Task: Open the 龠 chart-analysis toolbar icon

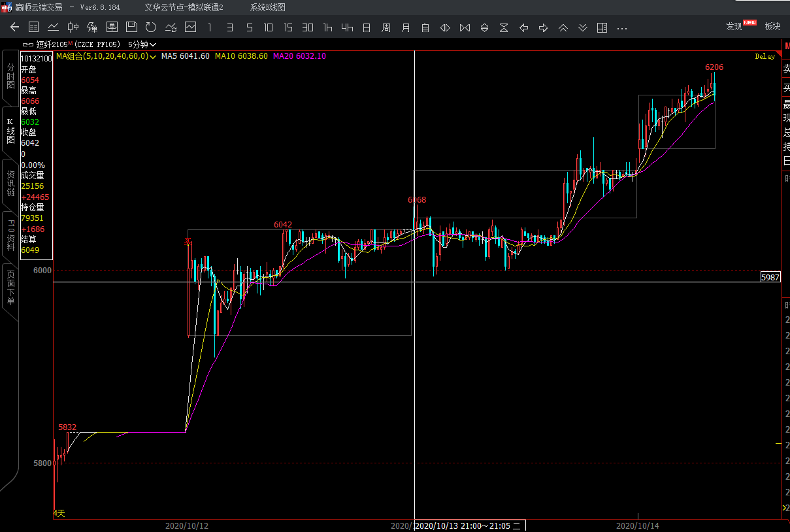Action: click(x=92, y=27)
